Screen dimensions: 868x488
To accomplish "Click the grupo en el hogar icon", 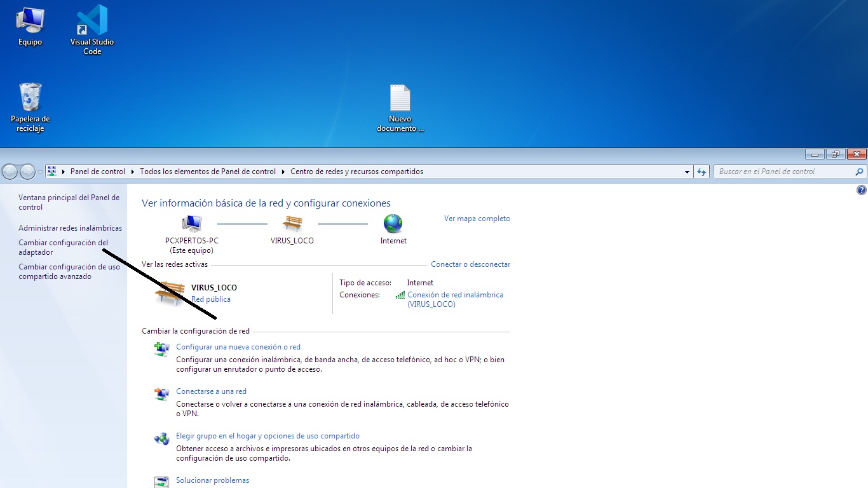I will [x=161, y=438].
